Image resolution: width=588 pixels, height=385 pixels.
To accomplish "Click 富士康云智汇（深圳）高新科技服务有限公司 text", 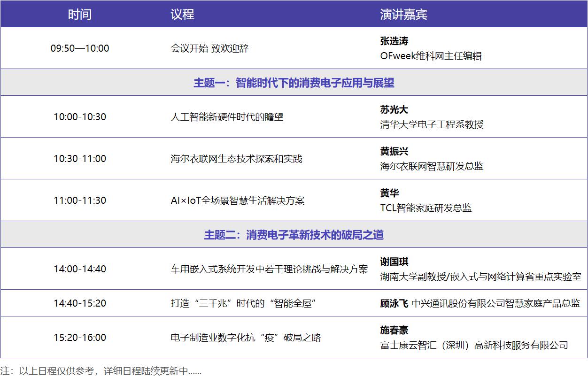I will (474, 346).
